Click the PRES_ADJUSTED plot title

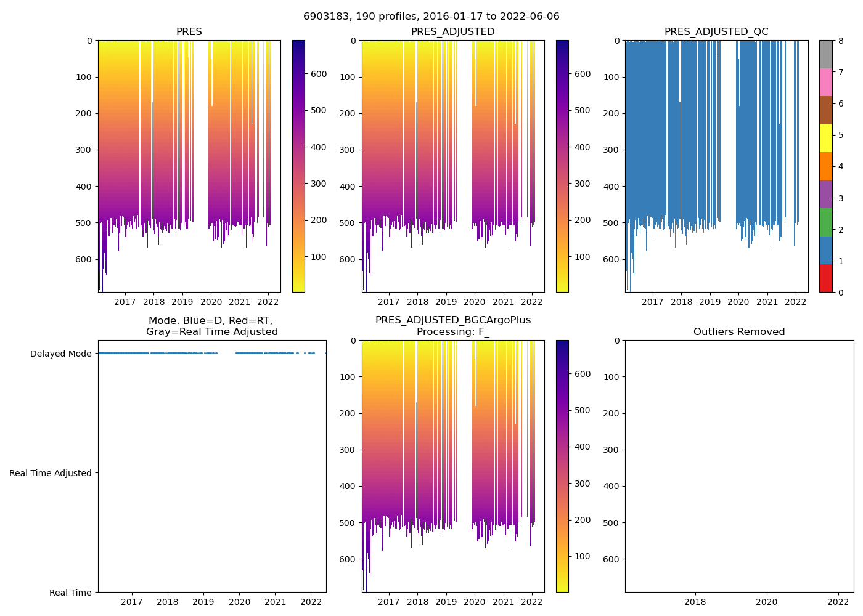452,32
